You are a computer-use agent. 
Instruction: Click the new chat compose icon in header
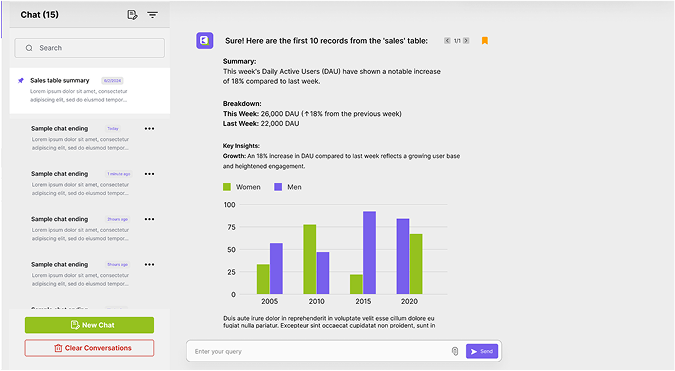pos(132,15)
